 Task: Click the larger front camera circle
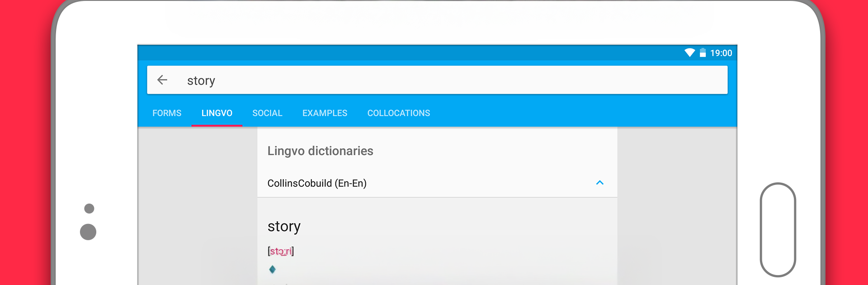point(88,232)
